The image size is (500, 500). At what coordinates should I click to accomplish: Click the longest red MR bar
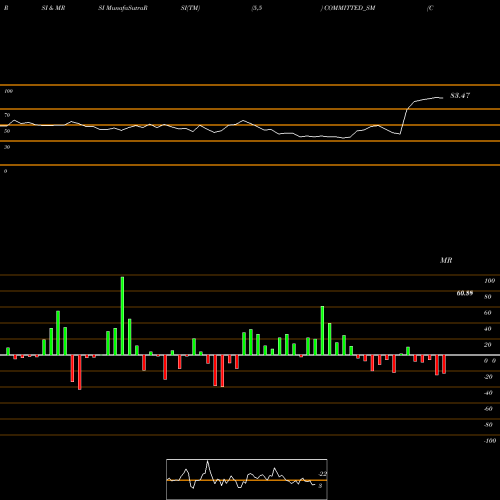[x=80, y=372]
